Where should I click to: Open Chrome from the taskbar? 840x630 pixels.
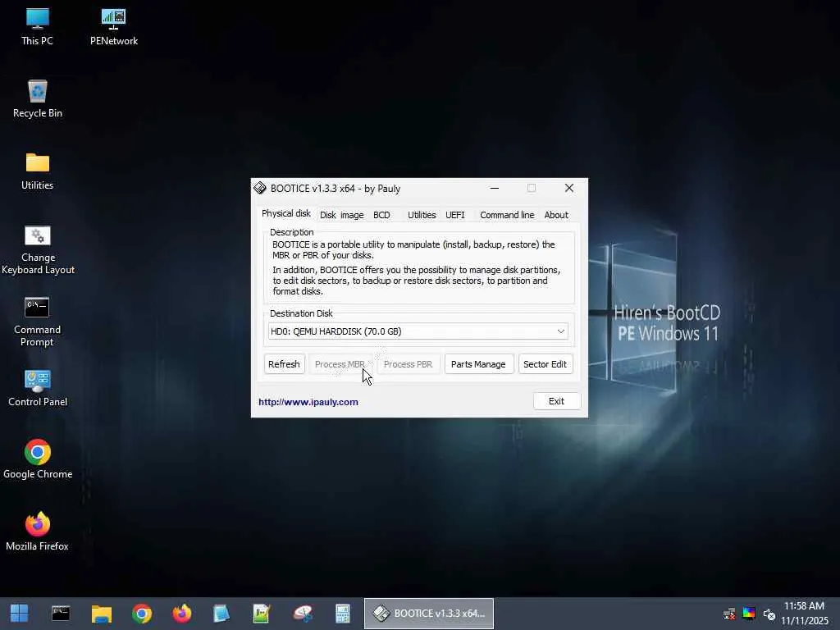pyautogui.click(x=142, y=614)
